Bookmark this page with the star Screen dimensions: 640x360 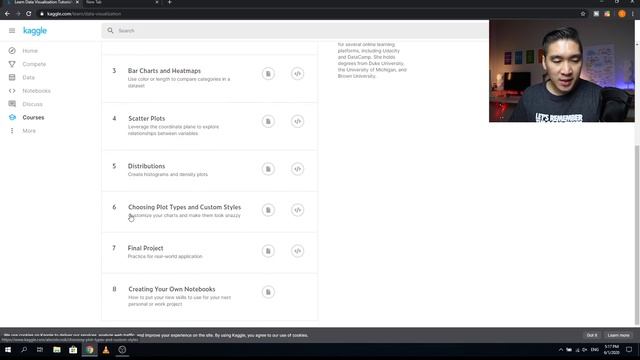(583, 13)
